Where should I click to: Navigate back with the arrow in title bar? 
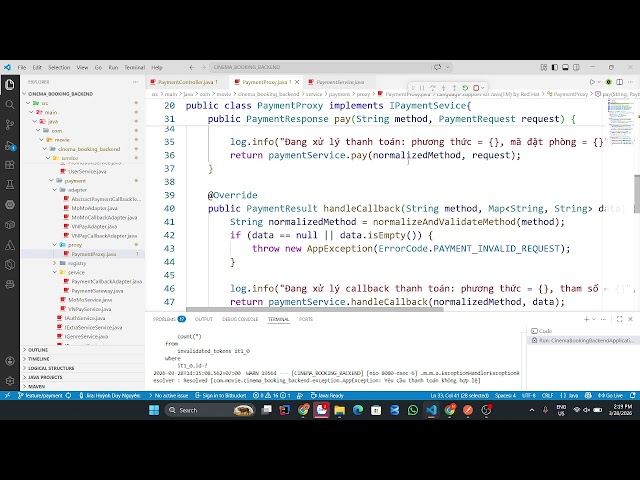pos(192,67)
